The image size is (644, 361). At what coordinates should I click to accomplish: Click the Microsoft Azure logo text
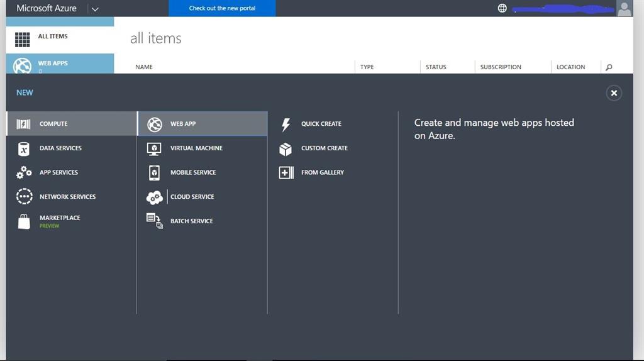coord(47,8)
